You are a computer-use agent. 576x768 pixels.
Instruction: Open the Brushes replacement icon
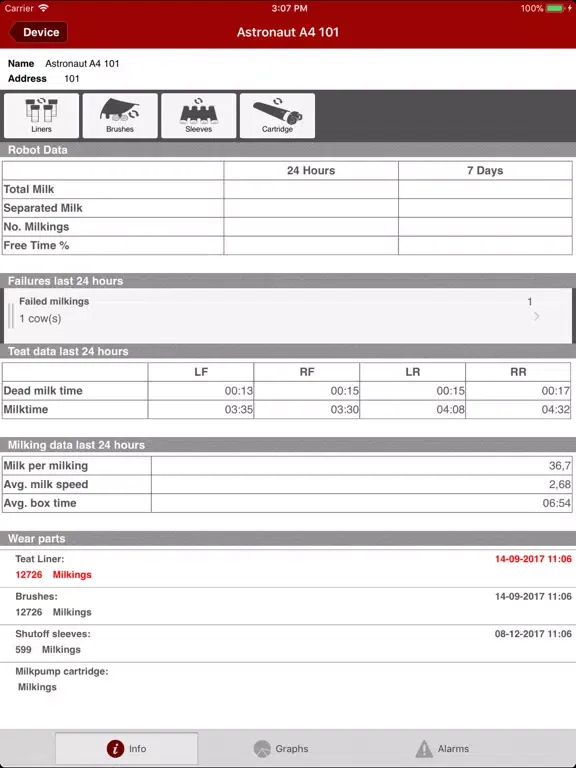pyautogui.click(x=120, y=116)
